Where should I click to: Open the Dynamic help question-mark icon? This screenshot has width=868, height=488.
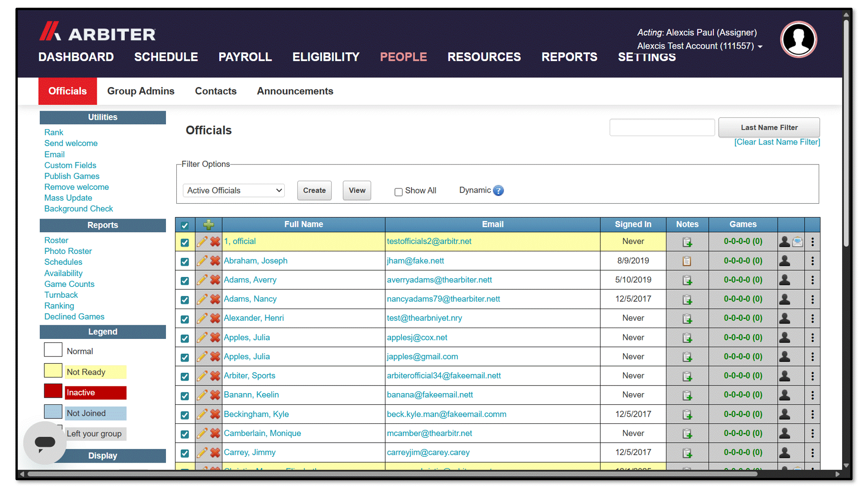(x=498, y=191)
